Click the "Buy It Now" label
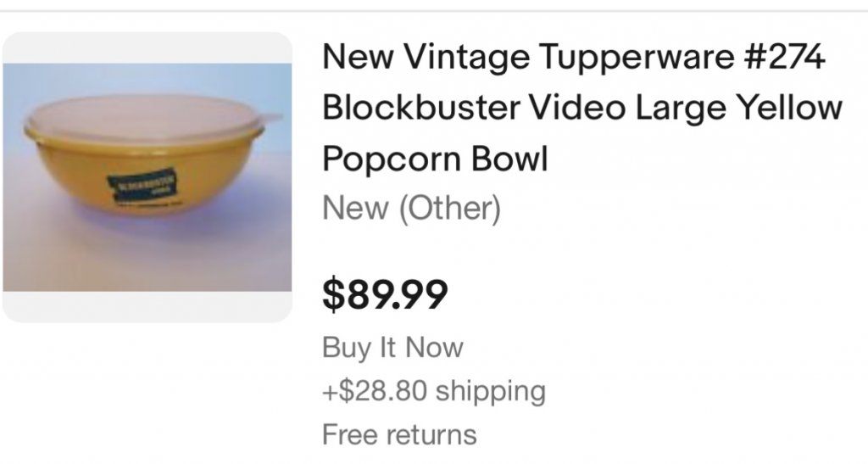 pyautogui.click(x=392, y=347)
